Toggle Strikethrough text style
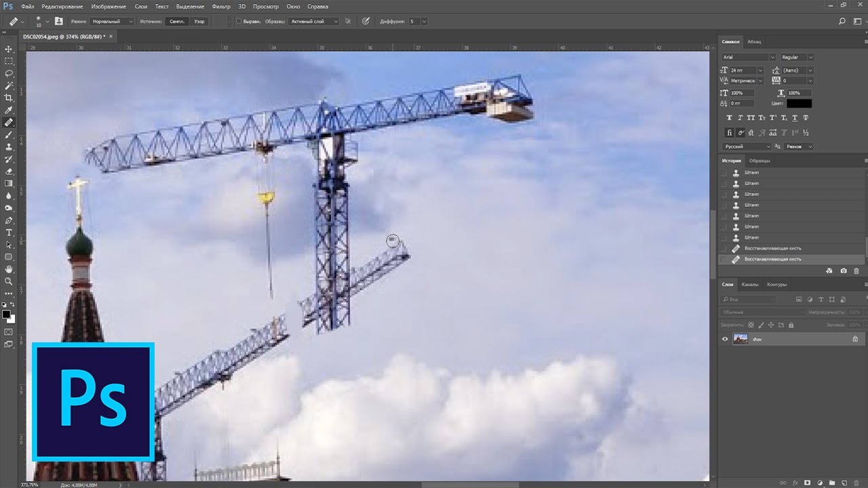The image size is (868, 488). (x=807, y=118)
